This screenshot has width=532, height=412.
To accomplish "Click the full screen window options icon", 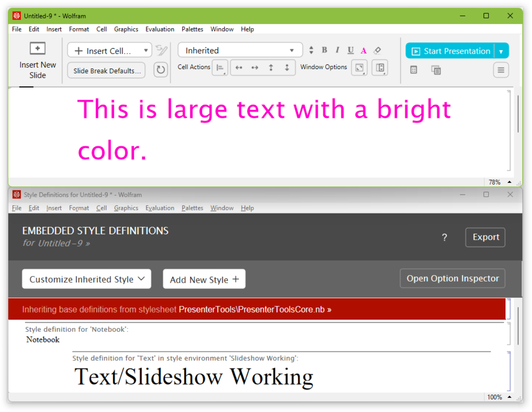I will coord(359,68).
